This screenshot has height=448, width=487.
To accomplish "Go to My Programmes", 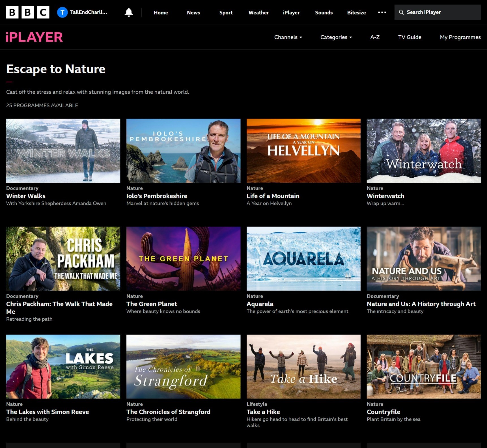I will [460, 37].
